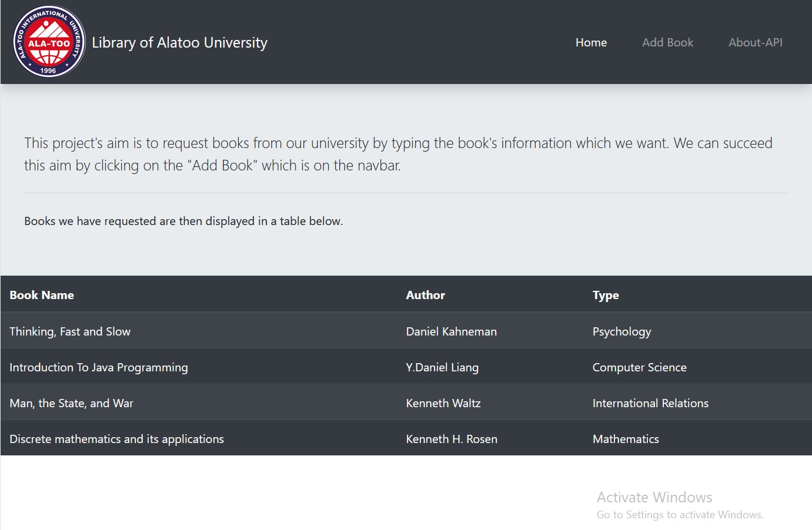Click the Ala-Too University logo
Image resolution: width=812 pixels, height=530 pixels.
49,42
